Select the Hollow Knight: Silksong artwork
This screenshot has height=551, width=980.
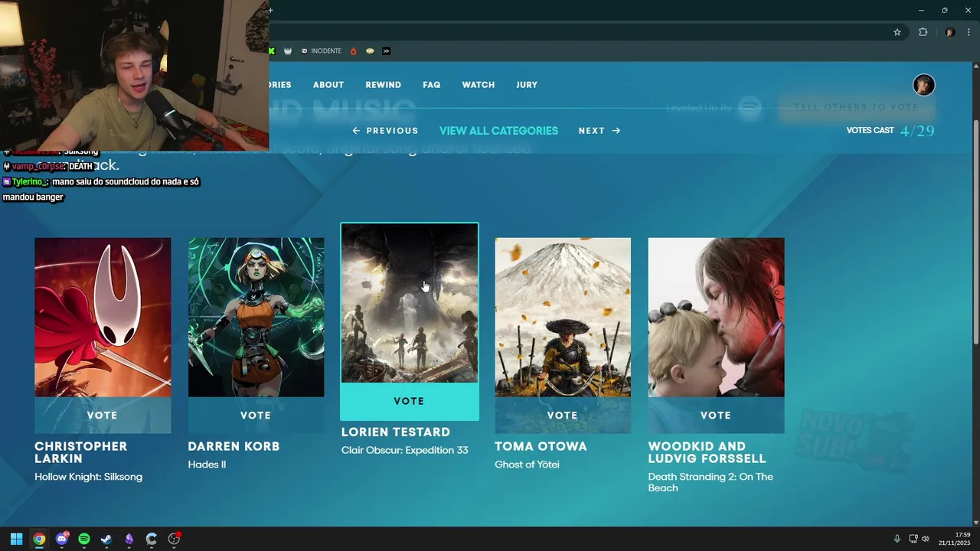coord(103,318)
